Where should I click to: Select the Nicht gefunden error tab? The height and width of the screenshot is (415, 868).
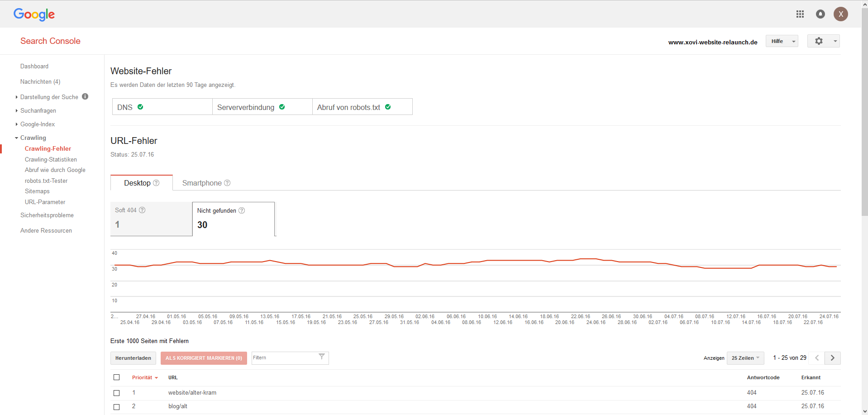coord(234,219)
